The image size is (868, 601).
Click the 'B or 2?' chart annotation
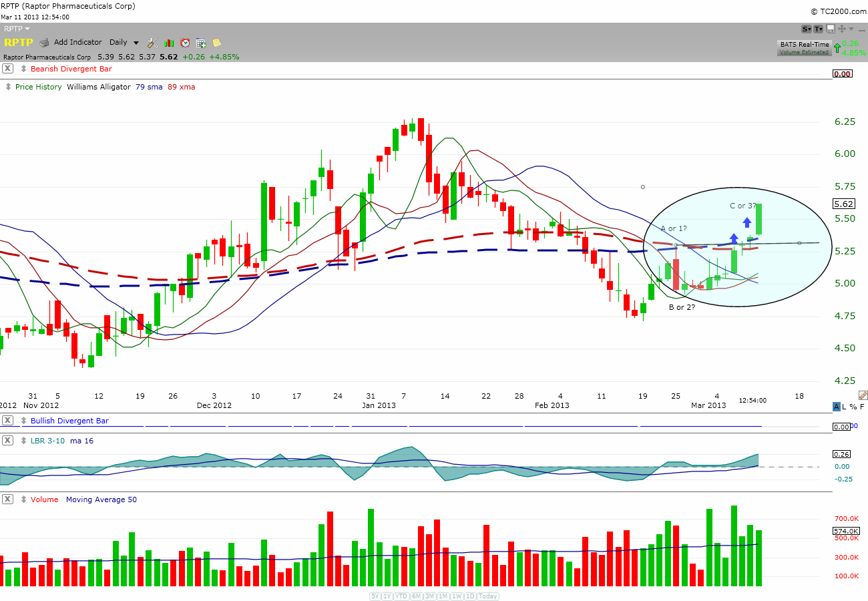pyautogui.click(x=682, y=307)
